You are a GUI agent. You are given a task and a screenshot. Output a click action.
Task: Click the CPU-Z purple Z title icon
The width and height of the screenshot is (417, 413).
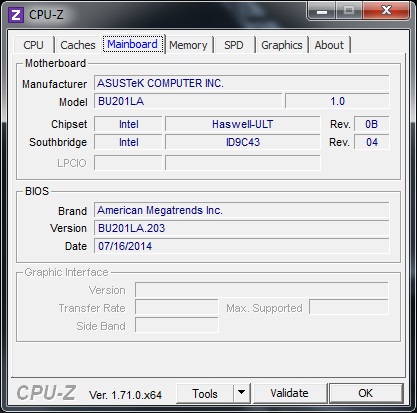coord(16,15)
